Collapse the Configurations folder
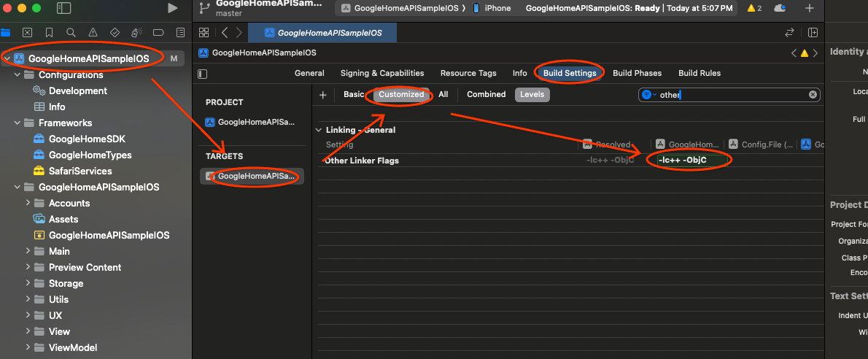 click(x=17, y=75)
